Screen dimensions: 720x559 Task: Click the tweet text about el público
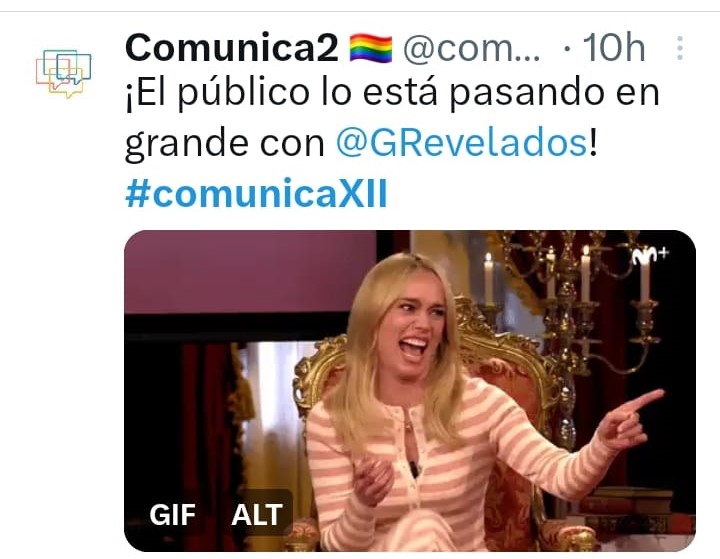[x=392, y=118]
